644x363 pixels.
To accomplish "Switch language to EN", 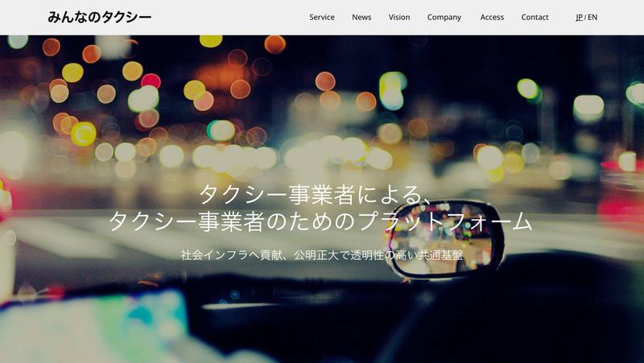I will [592, 17].
